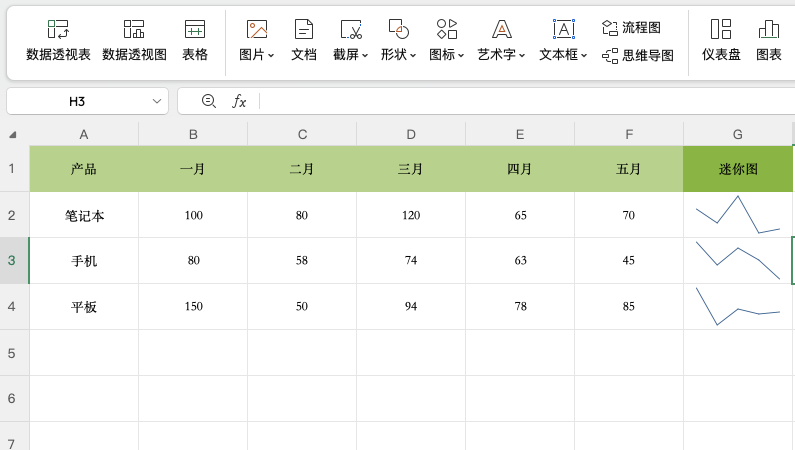
Task: Click into the formula bar input
Action: tap(527, 101)
